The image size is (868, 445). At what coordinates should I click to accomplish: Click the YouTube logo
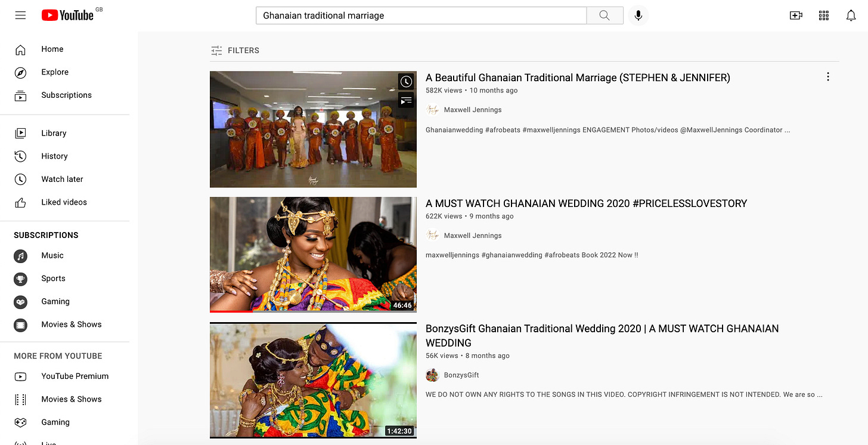coord(67,16)
